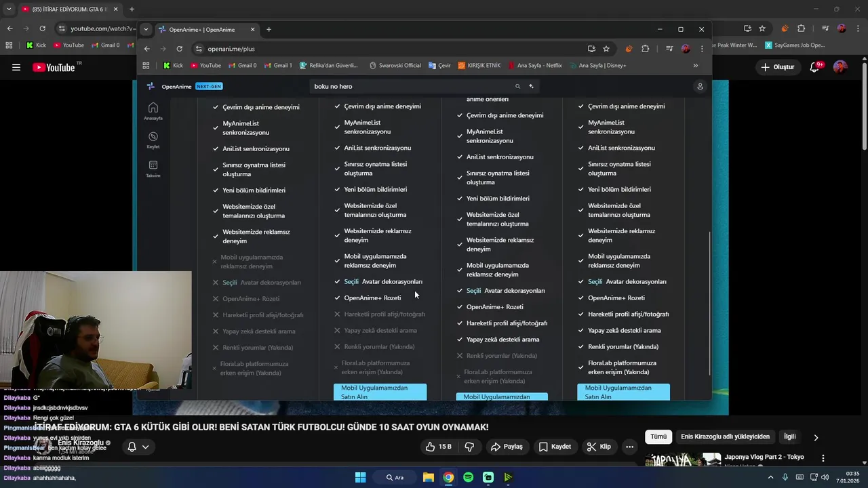Viewport: 868px width, 488px height.
Task: Open File Explorer from the taskbar
Action: [x=429, y=477]
